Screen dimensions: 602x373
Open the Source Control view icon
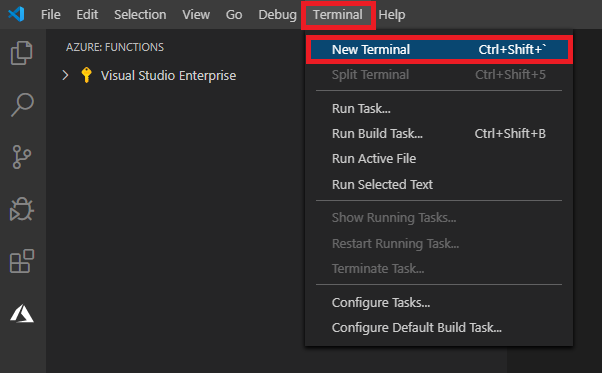click(x=22, y=157)
